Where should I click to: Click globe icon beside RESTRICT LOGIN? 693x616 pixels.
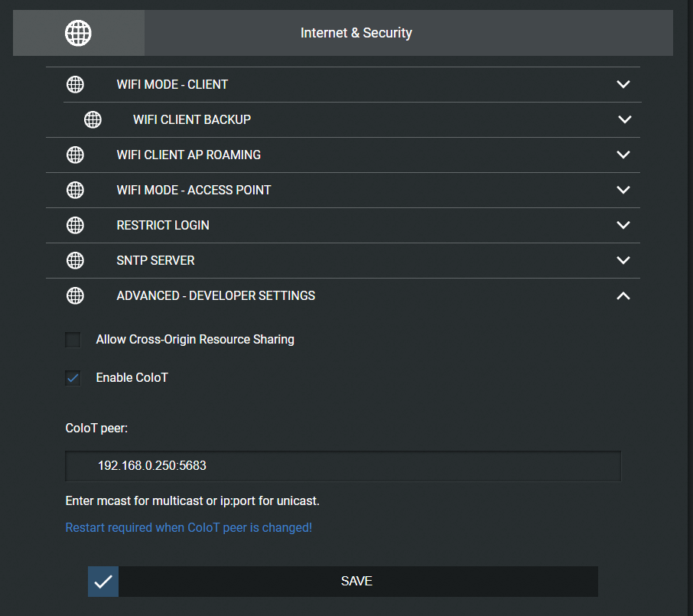[x=75, y=225]
